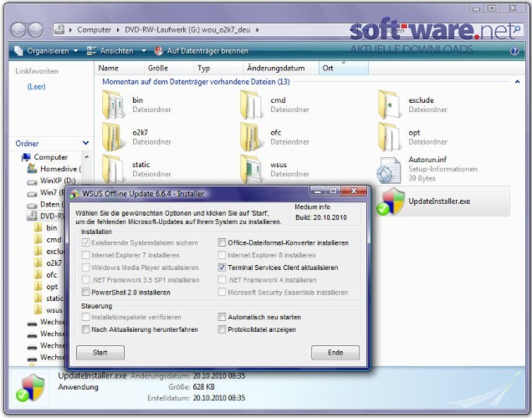Open the Ansichten dropdown arrow

[144, 51]
